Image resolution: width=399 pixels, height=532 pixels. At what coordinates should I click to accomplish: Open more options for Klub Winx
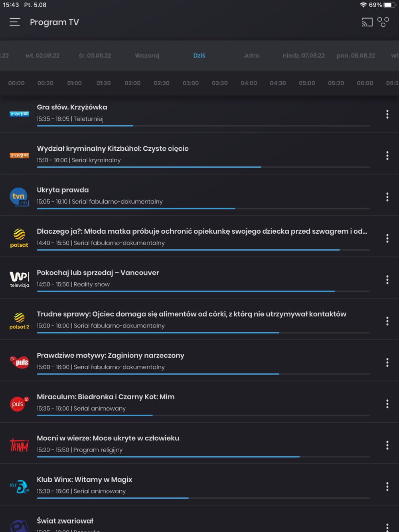387,487
